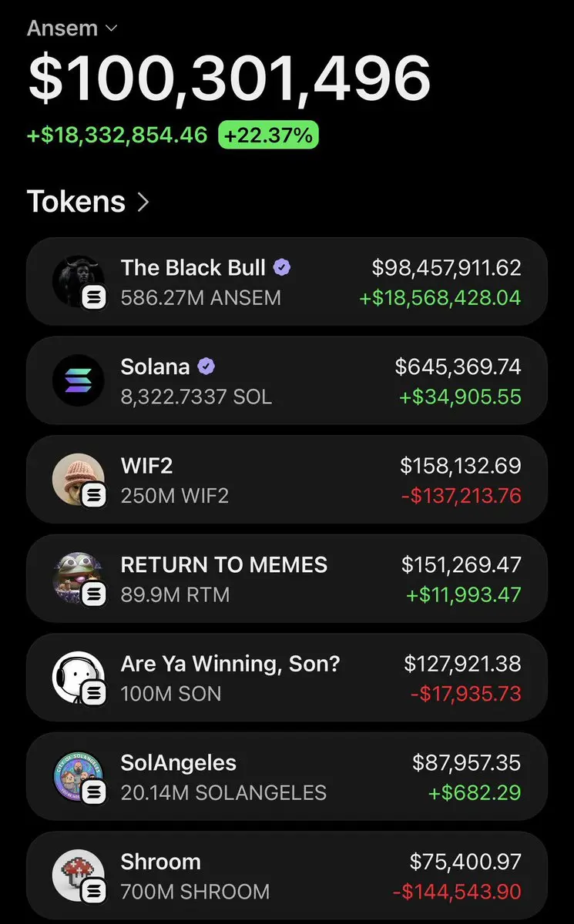
Task: Open the Ansem account dropdown
Action: pos(72,28)
